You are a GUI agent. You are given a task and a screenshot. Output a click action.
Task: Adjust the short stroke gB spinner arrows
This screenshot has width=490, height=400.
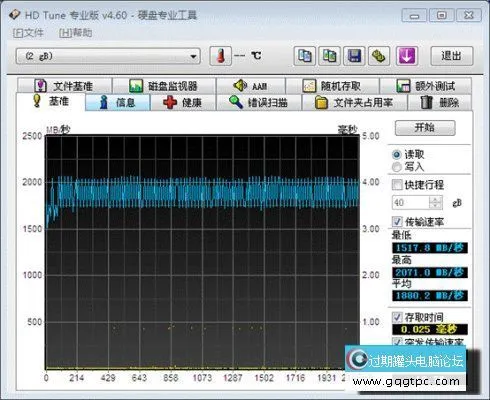click(436, 203)
